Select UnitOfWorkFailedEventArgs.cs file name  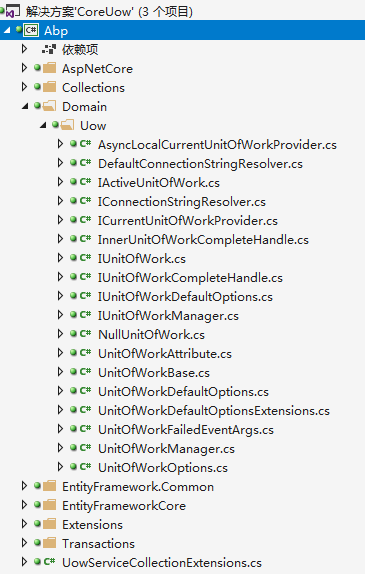[x=186, y=430]
